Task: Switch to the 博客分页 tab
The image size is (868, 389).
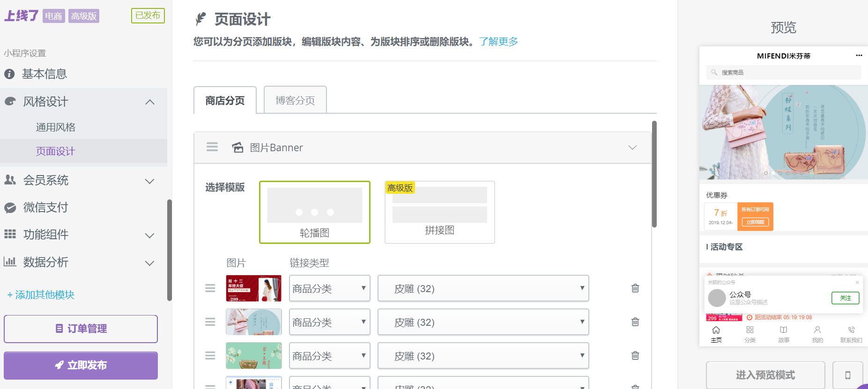Action: [x=295, y=100]
